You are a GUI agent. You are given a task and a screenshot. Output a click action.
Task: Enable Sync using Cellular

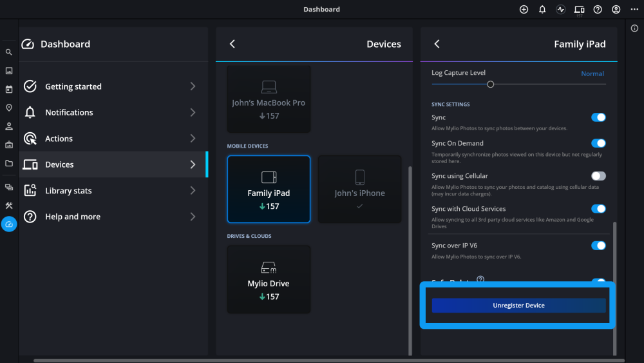pos(598,175)
